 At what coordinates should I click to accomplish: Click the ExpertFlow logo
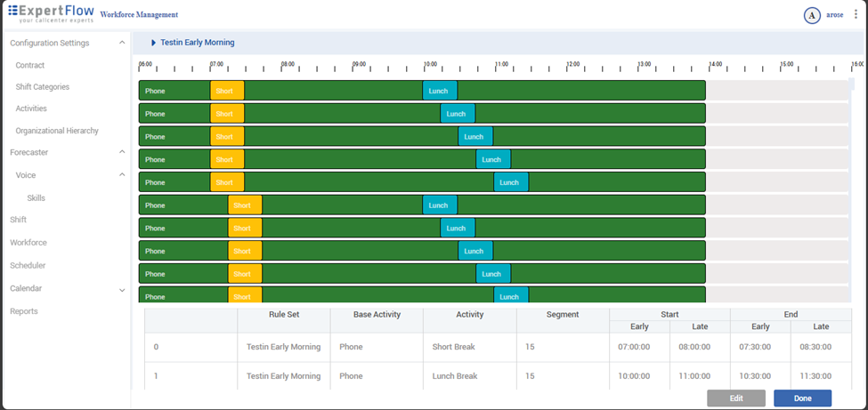pyautogui.click(x=51, y=14)
